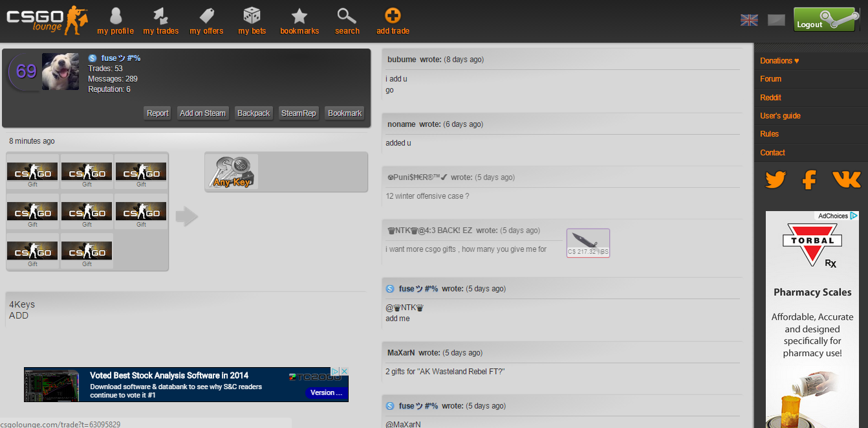This screenshot has width=868, height=428.
Task: Open my offers tag icon
Action: [206, 16]
